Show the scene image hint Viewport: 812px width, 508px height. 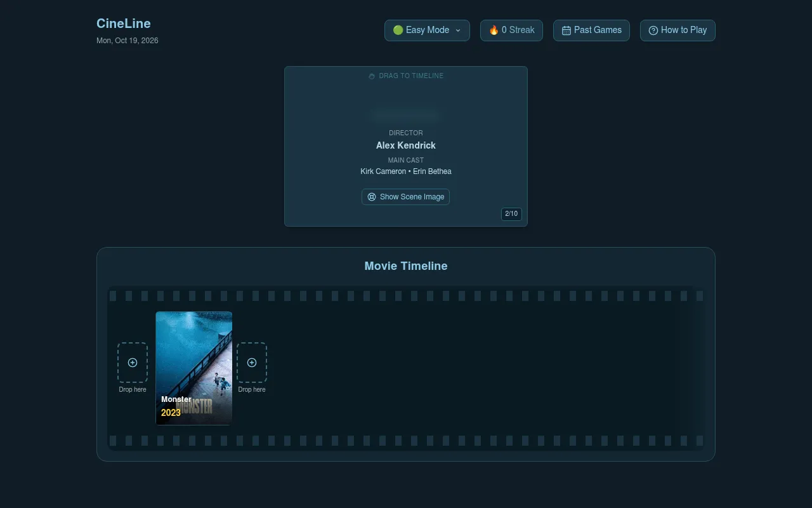pyautogui.click(x=405, y=197)
